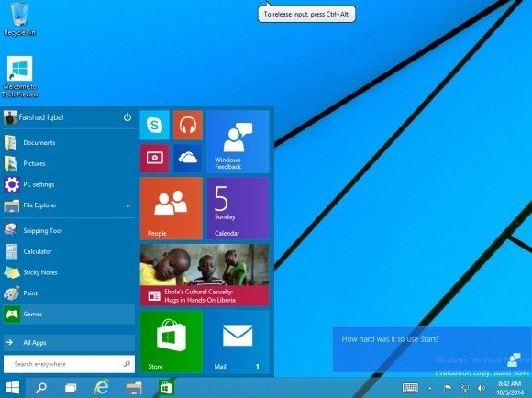Click the 'How hard was it to use Start?' notification
Image resolution: width=532 pixels, height=398 pixels.
coord(432,349)
